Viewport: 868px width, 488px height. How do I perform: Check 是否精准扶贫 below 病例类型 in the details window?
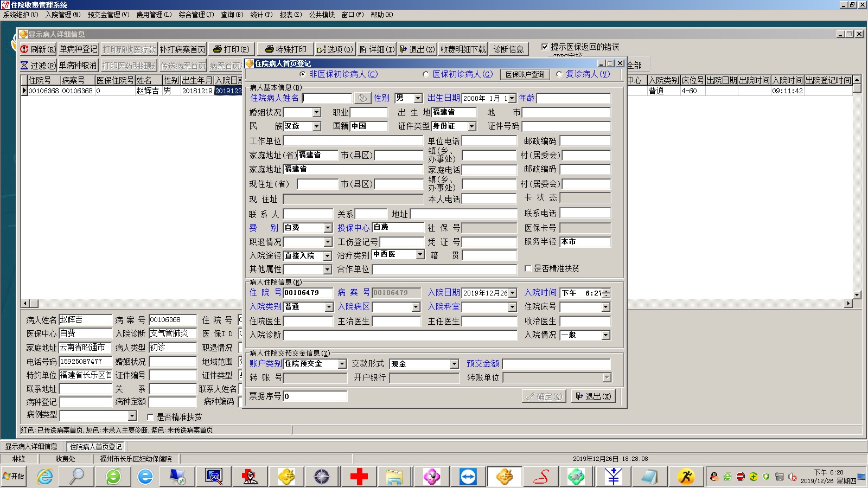(x=150, y=417)
